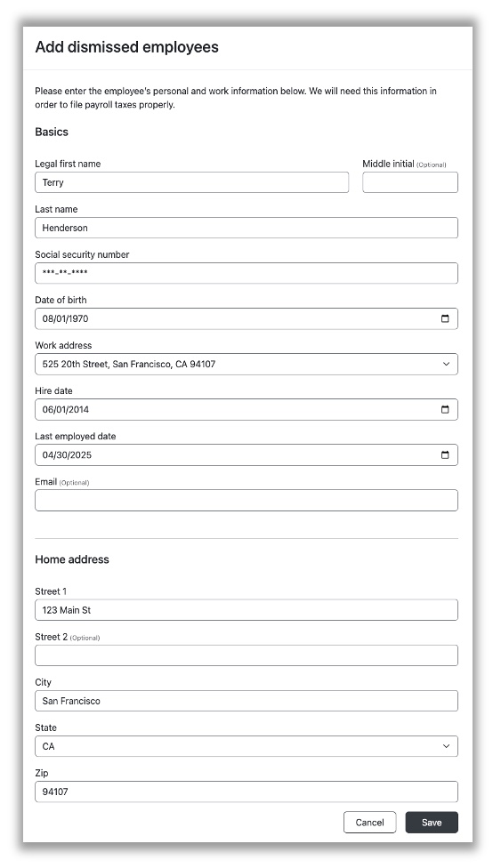The width and height of the screenshot is (493, 868).
Task: Focus the Middle initial field
Action: [410, 182]
